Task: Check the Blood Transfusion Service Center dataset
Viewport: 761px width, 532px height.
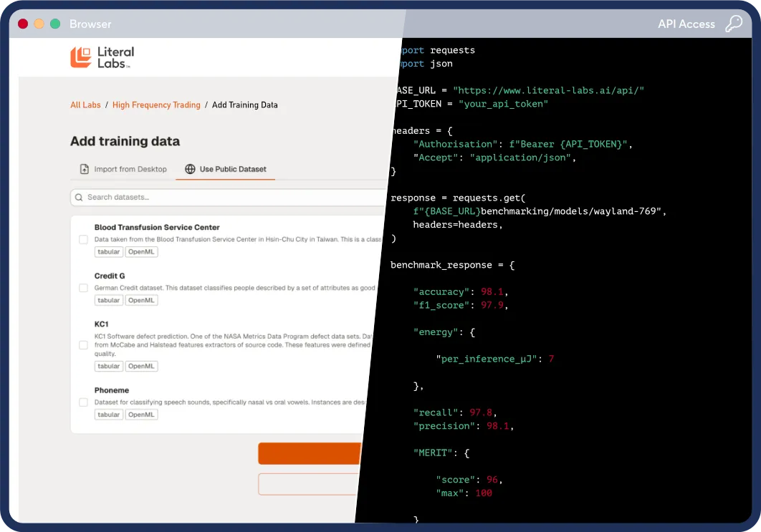Action: click(x=83, y=239)
